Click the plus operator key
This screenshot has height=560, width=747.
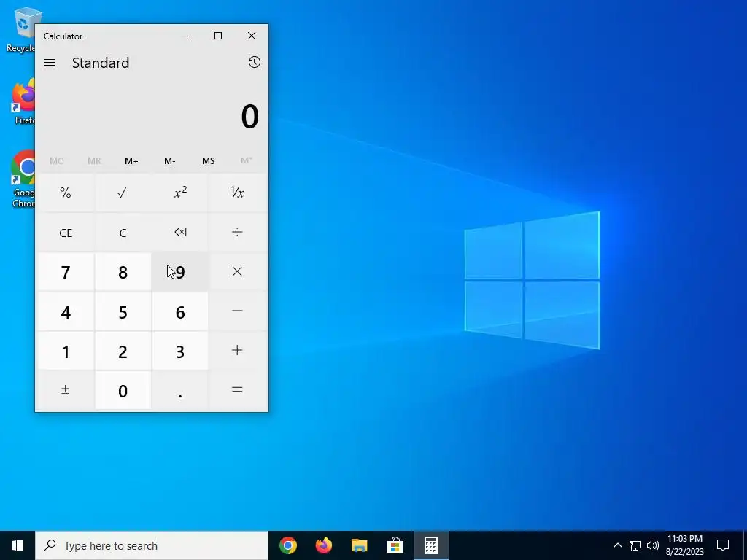click(x=237, y=351)
